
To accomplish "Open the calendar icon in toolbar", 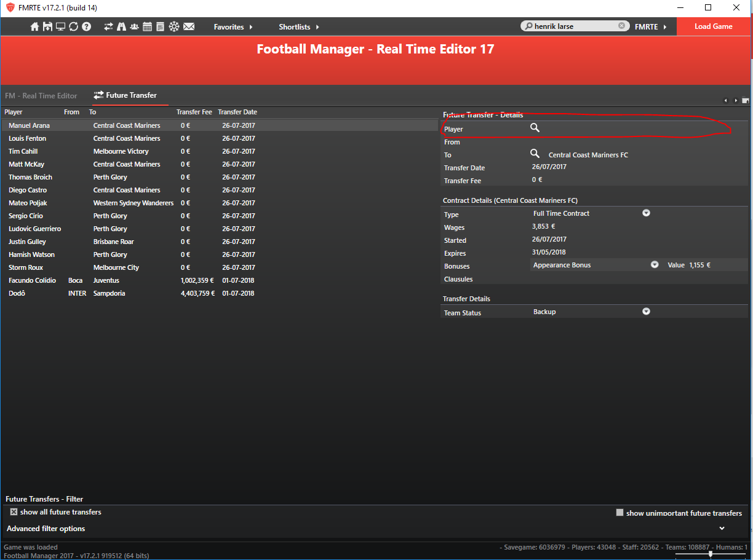I will point(147,27).
